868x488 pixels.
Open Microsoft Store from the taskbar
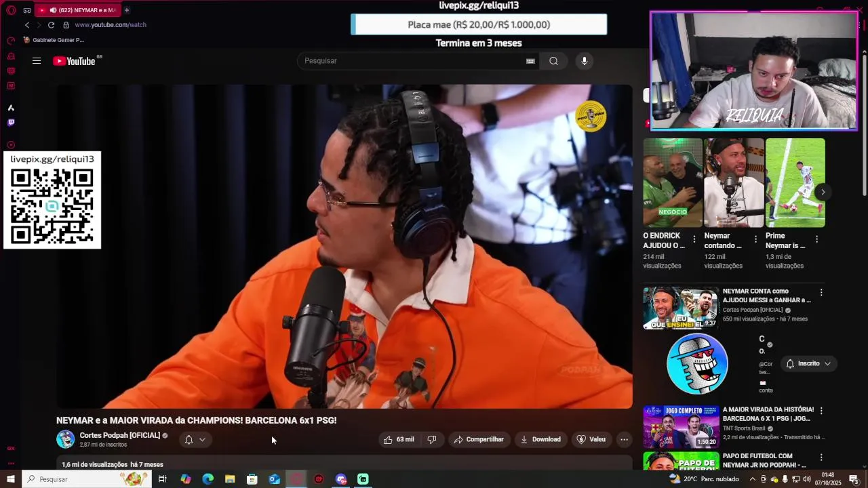tap(252, 479)
